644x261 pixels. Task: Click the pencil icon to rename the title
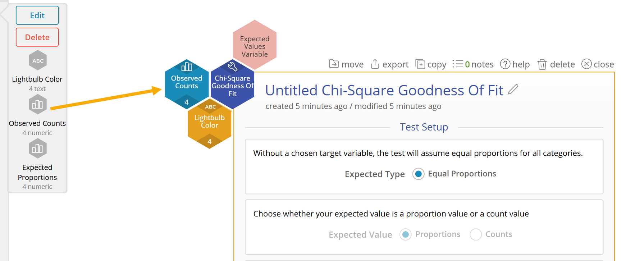[513, 90]
